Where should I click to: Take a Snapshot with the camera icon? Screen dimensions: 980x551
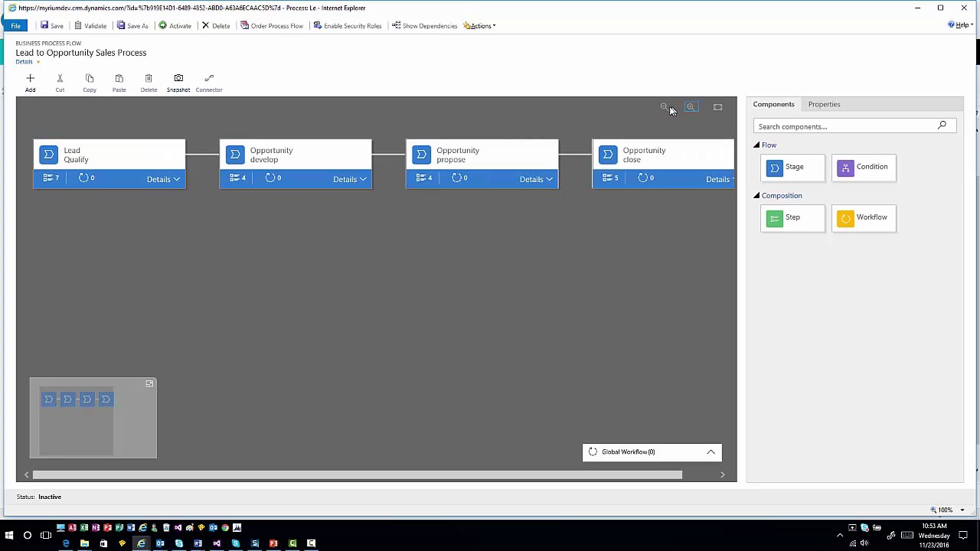point(178,78)
